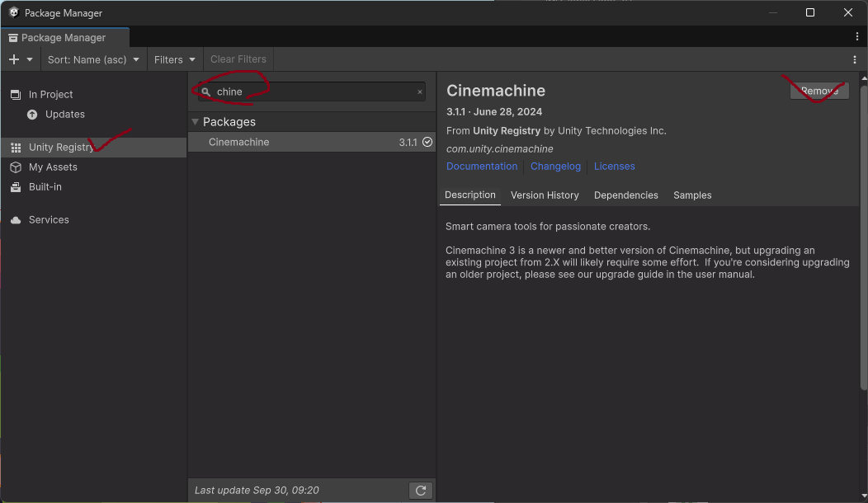The height and width of the screenshot is (503, 868).
Task: Maximize the Package Manager window
Action: point(810,12)
